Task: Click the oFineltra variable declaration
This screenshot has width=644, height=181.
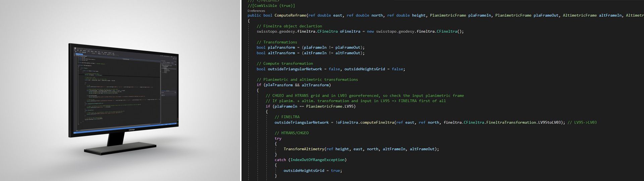Action: [x=350, y=32]
